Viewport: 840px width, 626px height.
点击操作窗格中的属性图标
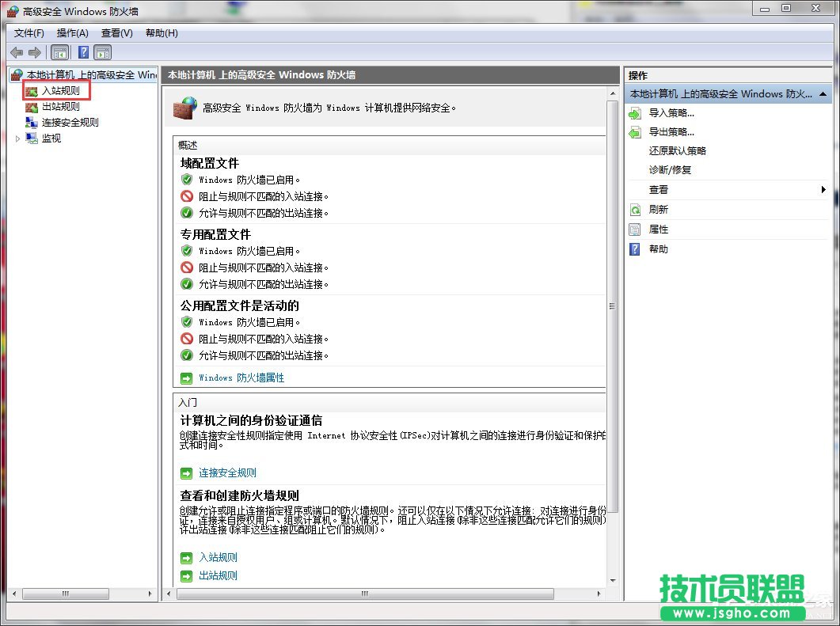(634, 229)
